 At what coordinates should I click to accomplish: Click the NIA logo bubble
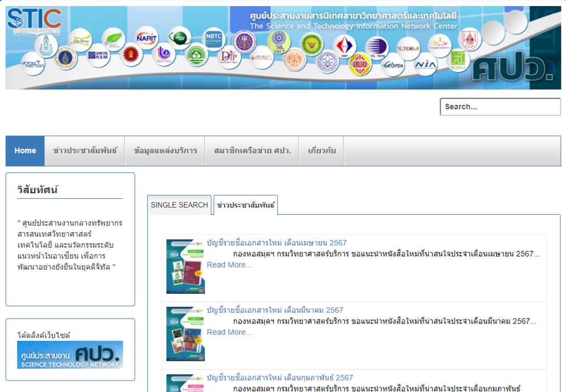pos(425,64)
